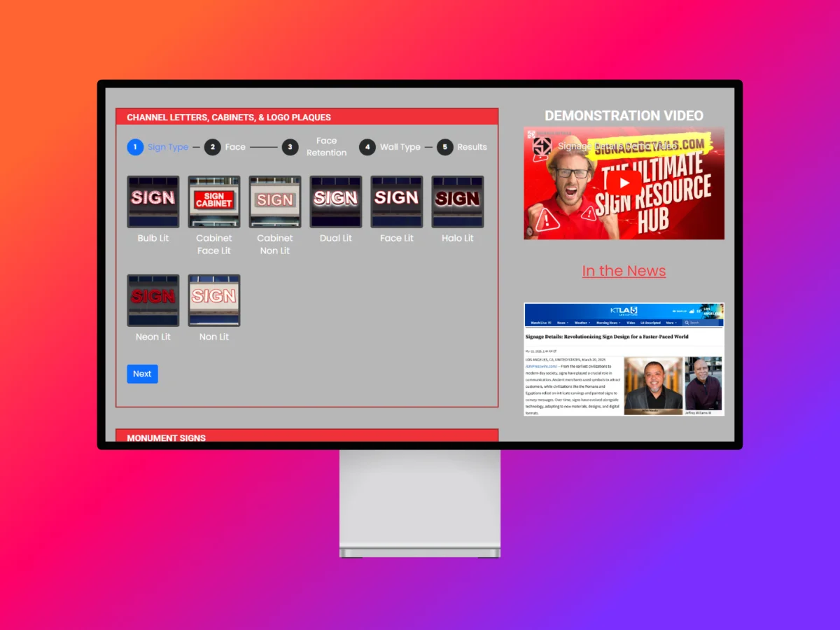Choose the Face Lit sign image

pos(396,202)
